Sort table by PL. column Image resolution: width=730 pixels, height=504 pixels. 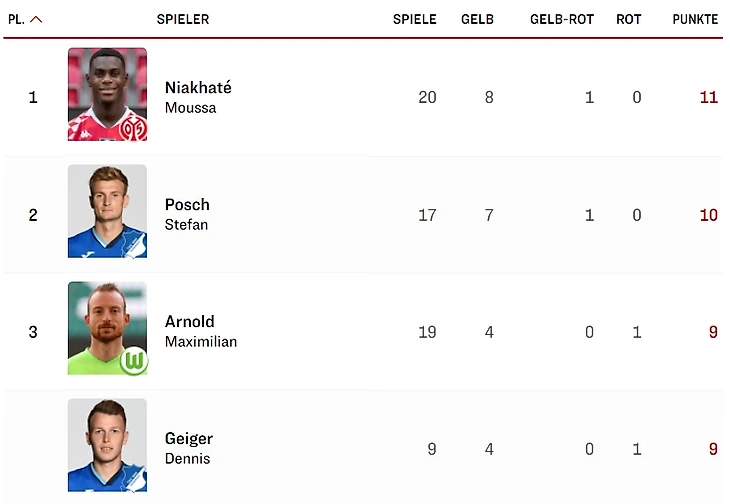(x=16, y=19)
